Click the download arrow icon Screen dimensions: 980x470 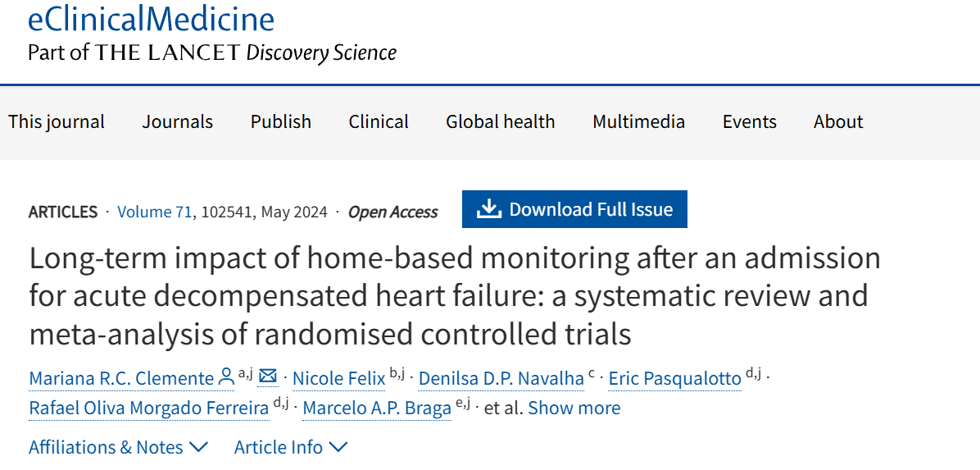coord(488,209)
